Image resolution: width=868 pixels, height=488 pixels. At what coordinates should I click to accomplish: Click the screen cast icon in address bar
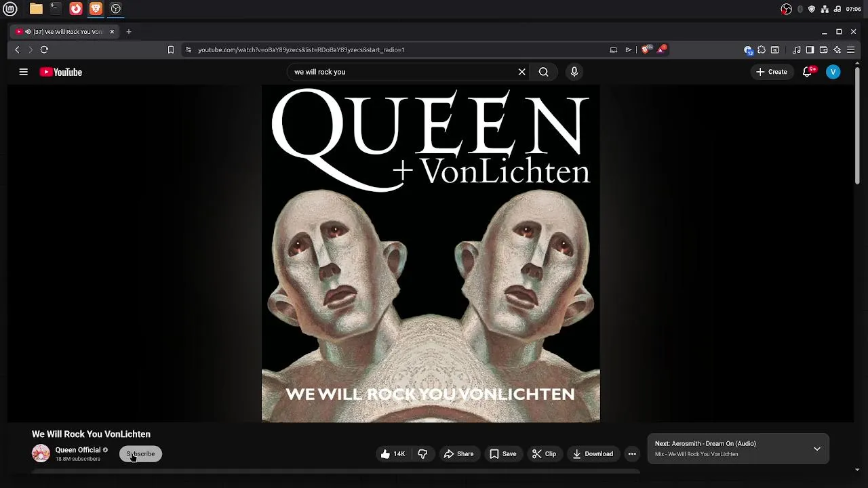point(614,49)
